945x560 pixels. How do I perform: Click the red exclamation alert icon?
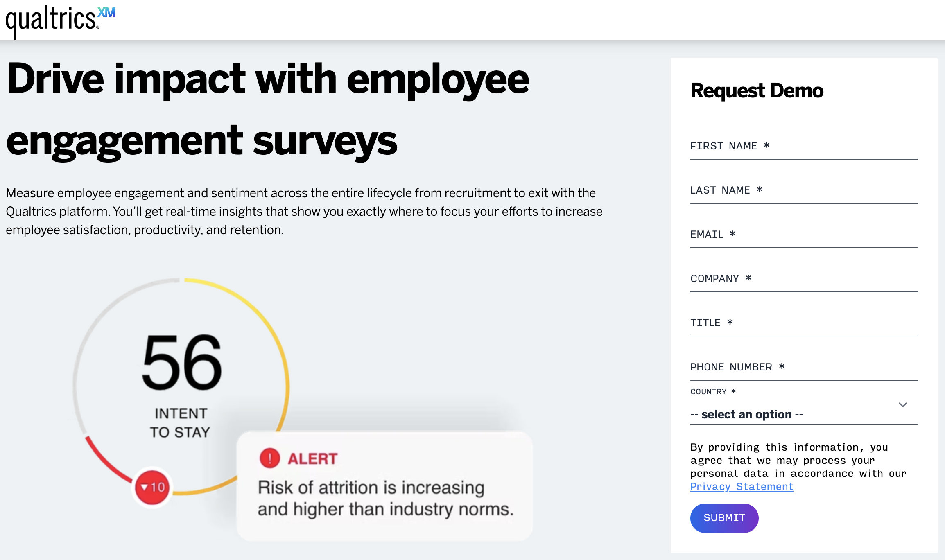[x=270, y=458]
